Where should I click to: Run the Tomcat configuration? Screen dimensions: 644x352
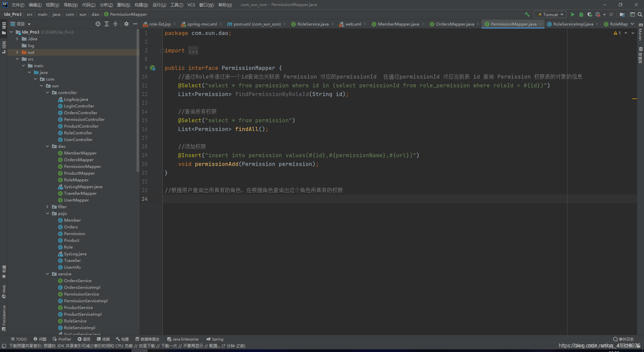[573, 14]
